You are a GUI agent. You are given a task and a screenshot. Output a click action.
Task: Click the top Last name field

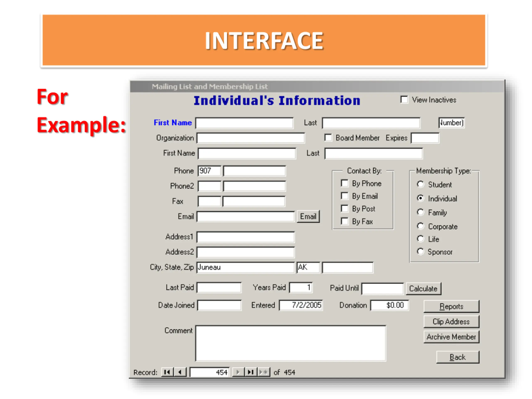[x=371, y=123]
